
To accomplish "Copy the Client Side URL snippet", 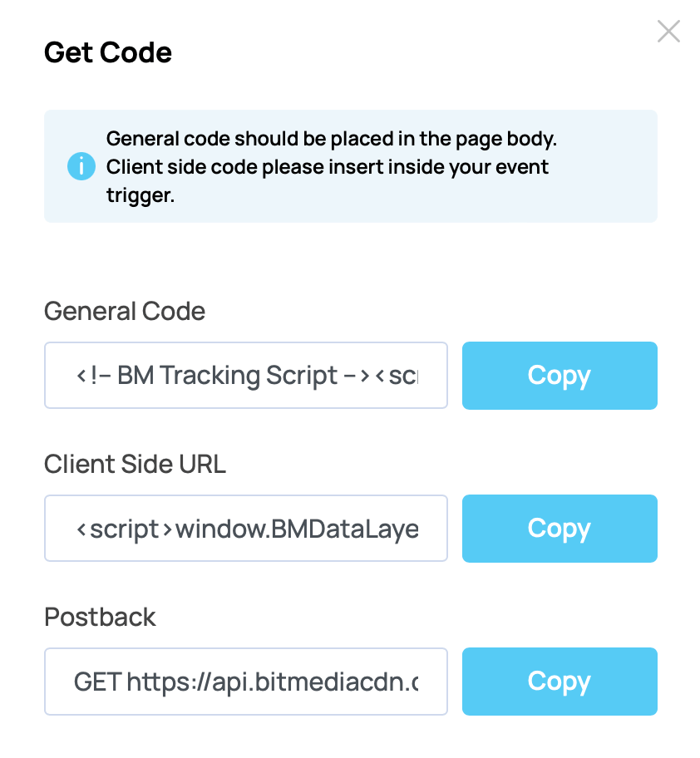I will (559, 529).
